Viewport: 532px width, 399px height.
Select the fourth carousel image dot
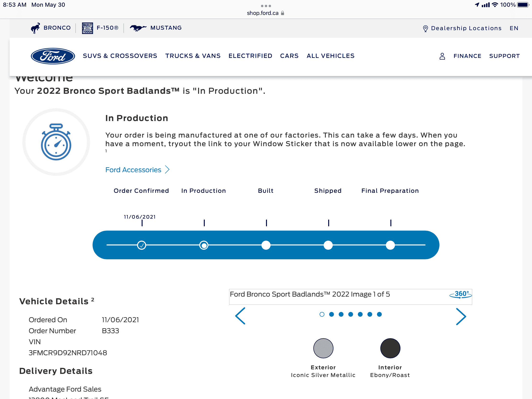pyautogui.click(x=350, y=314)
